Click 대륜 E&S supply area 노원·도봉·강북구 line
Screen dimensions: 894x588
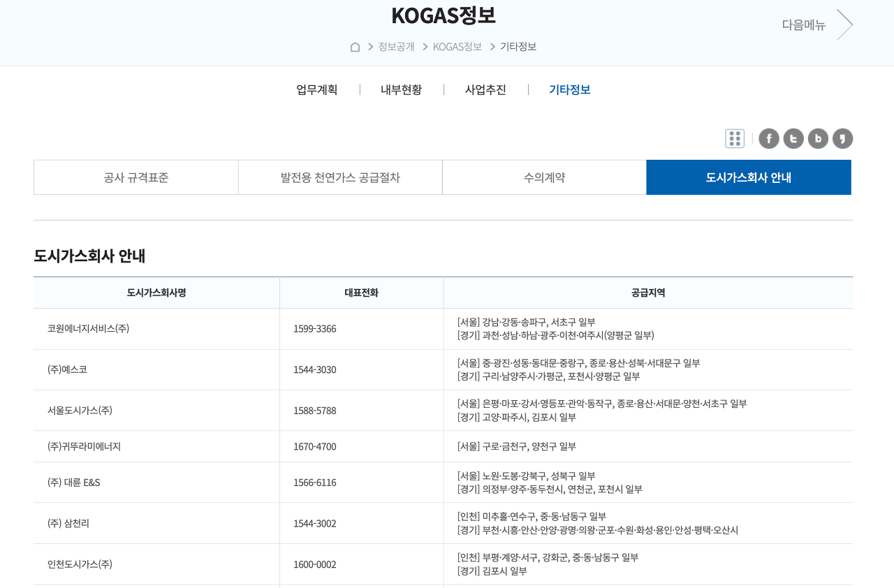coord(527,476)
